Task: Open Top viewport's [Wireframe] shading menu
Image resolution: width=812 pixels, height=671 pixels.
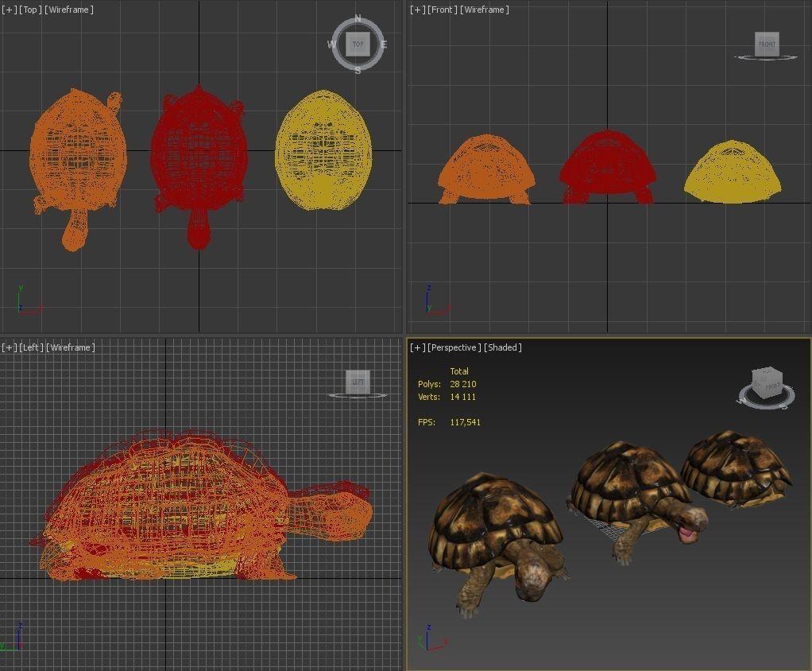Action: pyautogui.click(x=69, y=10)
